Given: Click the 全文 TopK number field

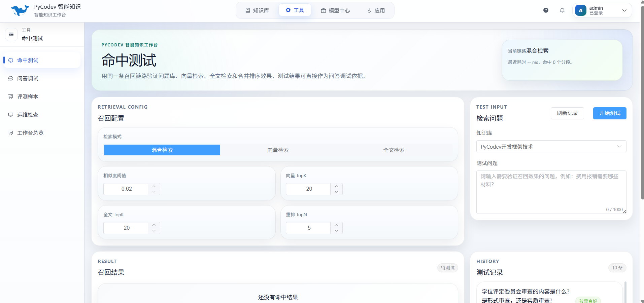Looking at the screenshot, I should [126, 228].
